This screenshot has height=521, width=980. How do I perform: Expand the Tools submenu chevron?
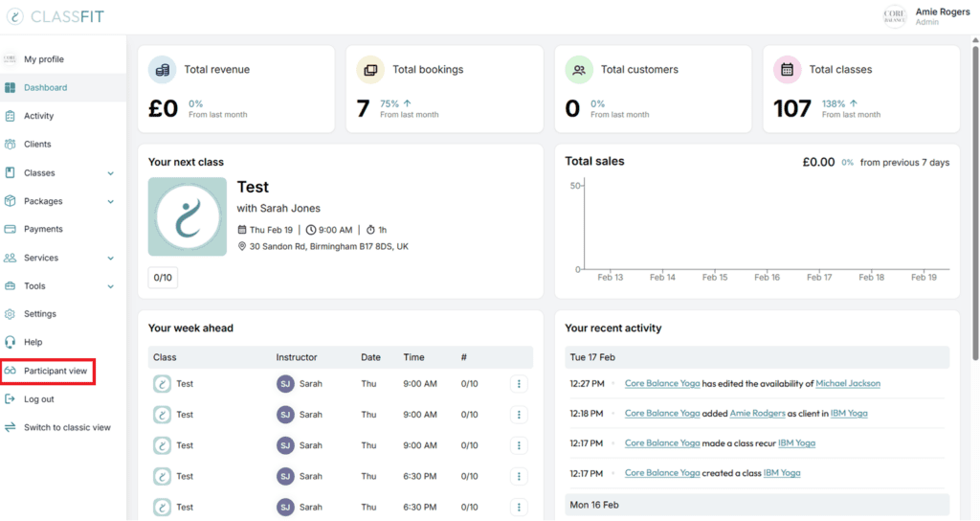click(x=111, y=286)
